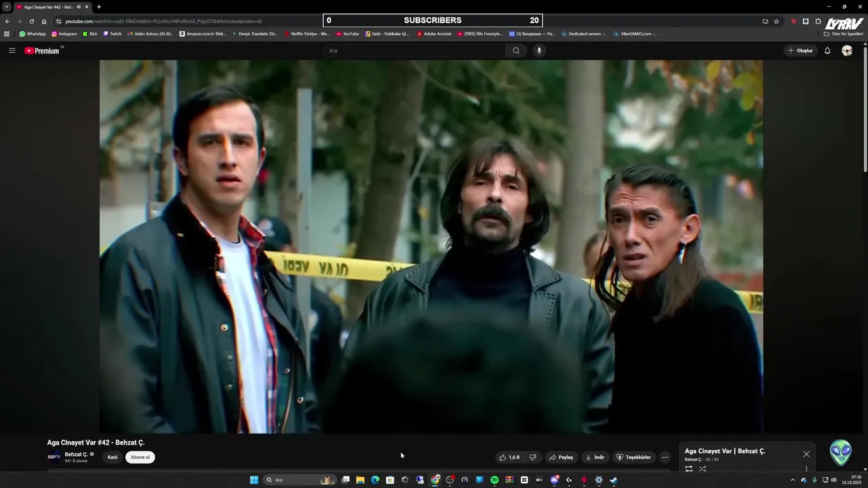Open the YouTube guide hamburger menu
868x488 pixels.
[12, 51]
